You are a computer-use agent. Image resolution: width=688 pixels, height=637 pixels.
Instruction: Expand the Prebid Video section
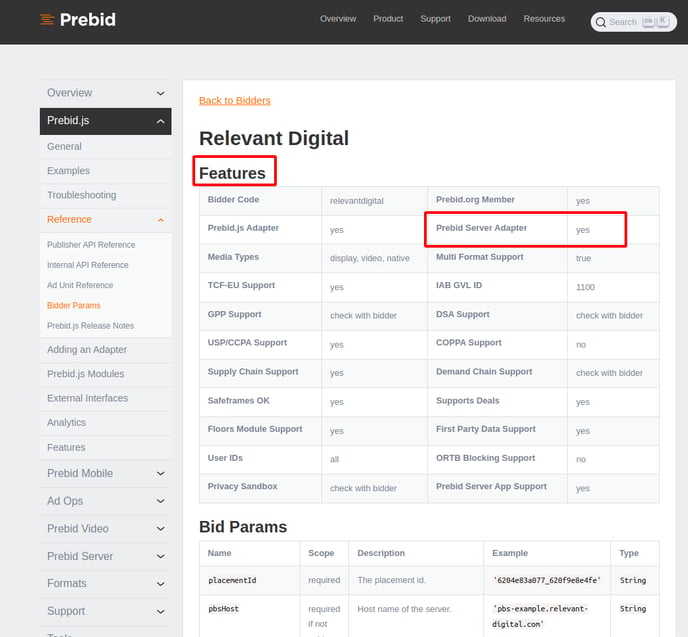pos(161,529)
